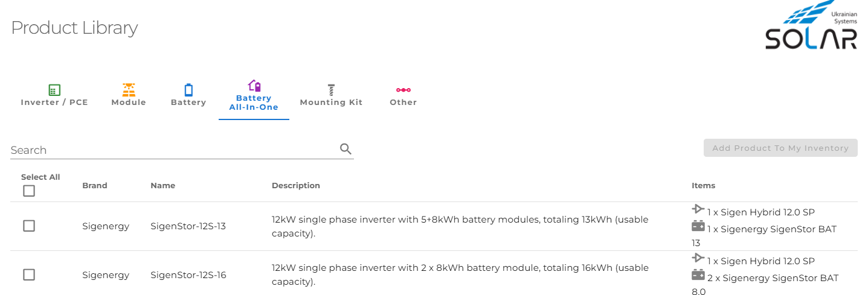Click the pink Other connector icon

[x=403, y=90]
